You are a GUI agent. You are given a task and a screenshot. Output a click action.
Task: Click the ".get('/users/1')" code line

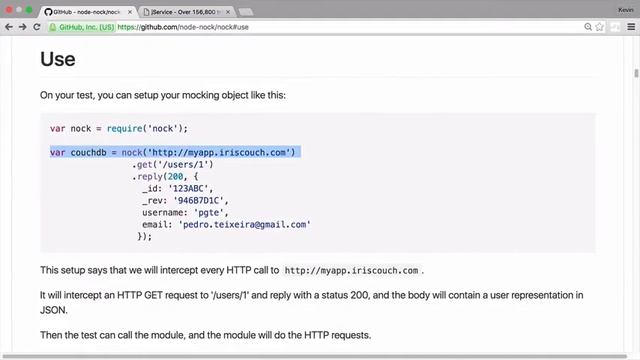[172, 164]
